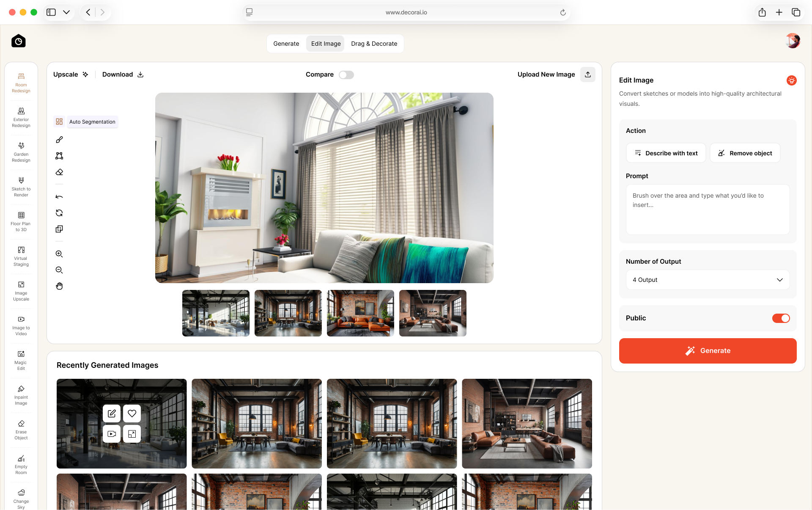Open Image Upscale in sidebar
This screenshot has width=812, height=510.
tap(21, 291)
